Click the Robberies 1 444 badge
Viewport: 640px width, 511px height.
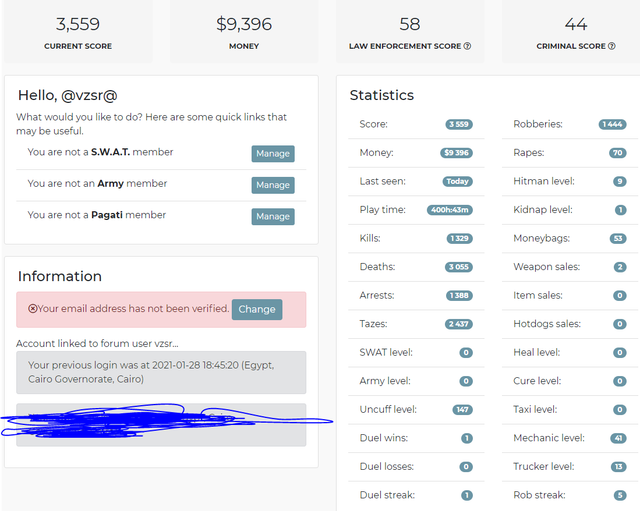[613, 124]
